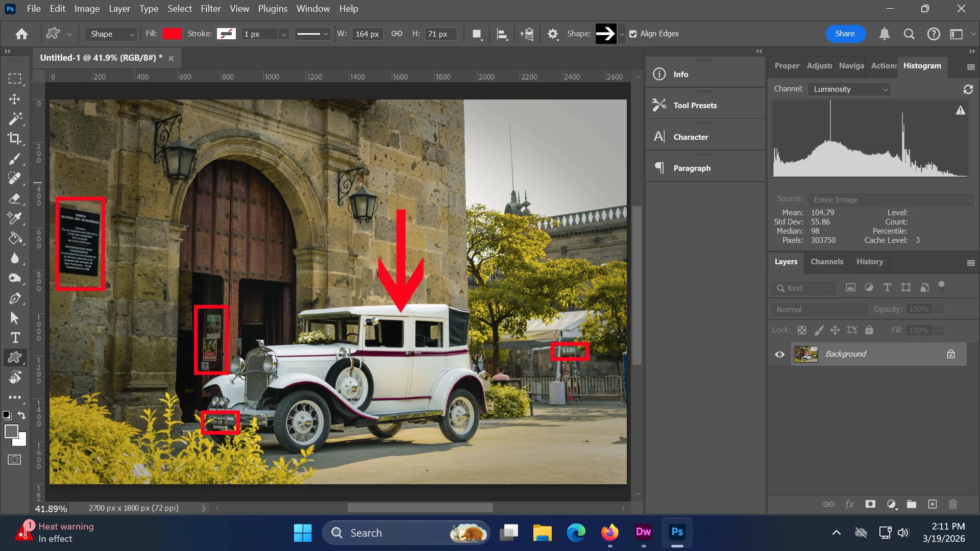The height and width of the screenshot is (551, 980).
Task: Click the Share button
Action: tap(845, 34)
